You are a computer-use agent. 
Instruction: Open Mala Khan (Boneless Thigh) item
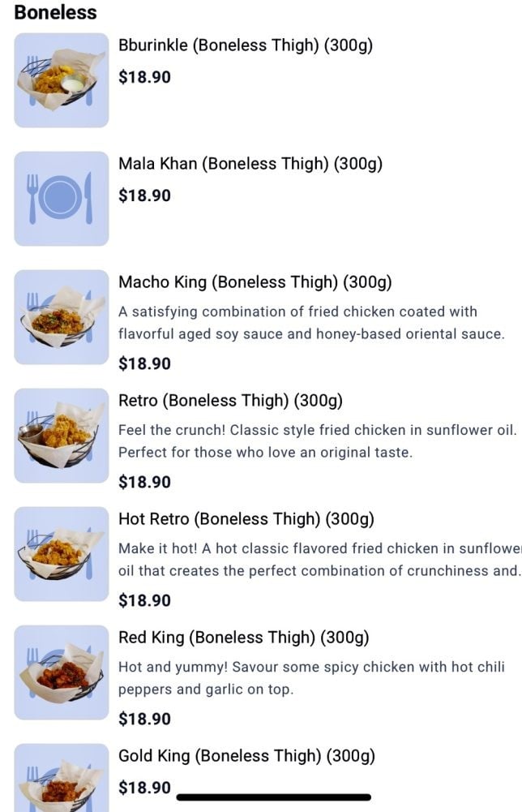[x=250, y=164]
